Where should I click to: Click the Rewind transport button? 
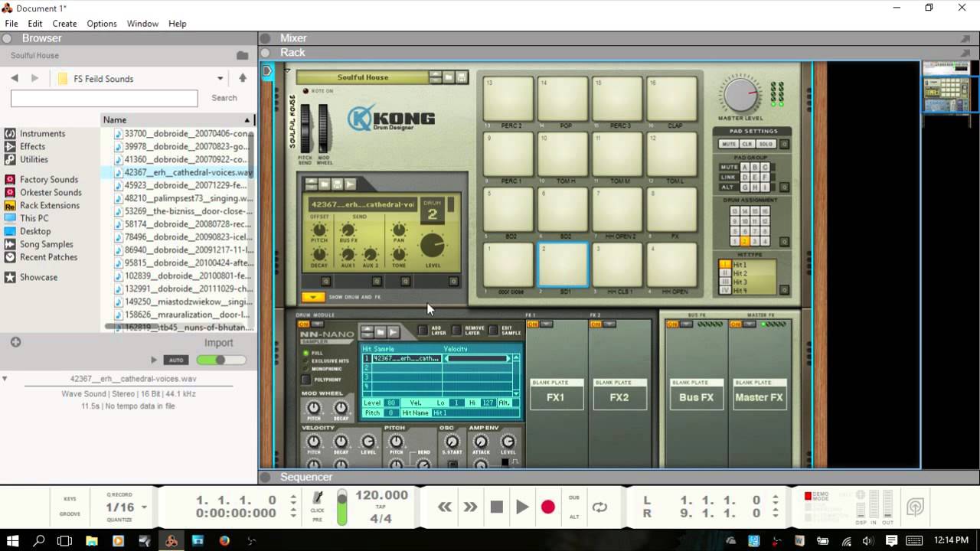[x=445, y=507]
